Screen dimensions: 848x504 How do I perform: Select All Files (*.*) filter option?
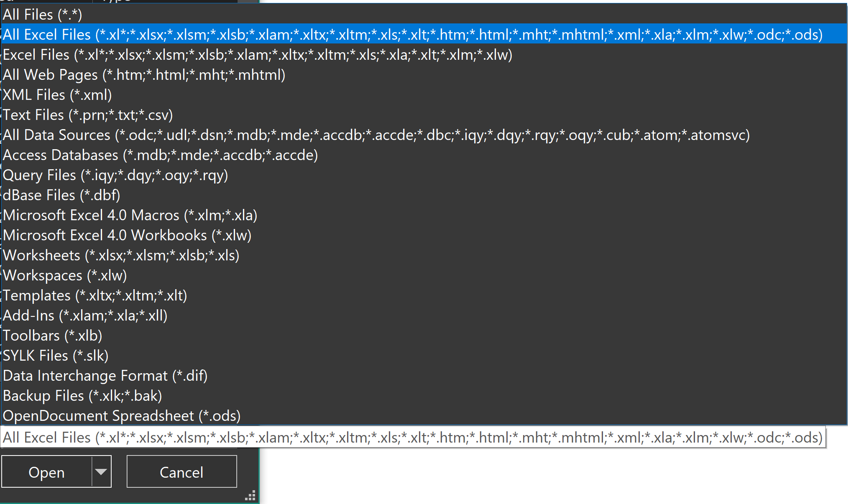point(42,15)
